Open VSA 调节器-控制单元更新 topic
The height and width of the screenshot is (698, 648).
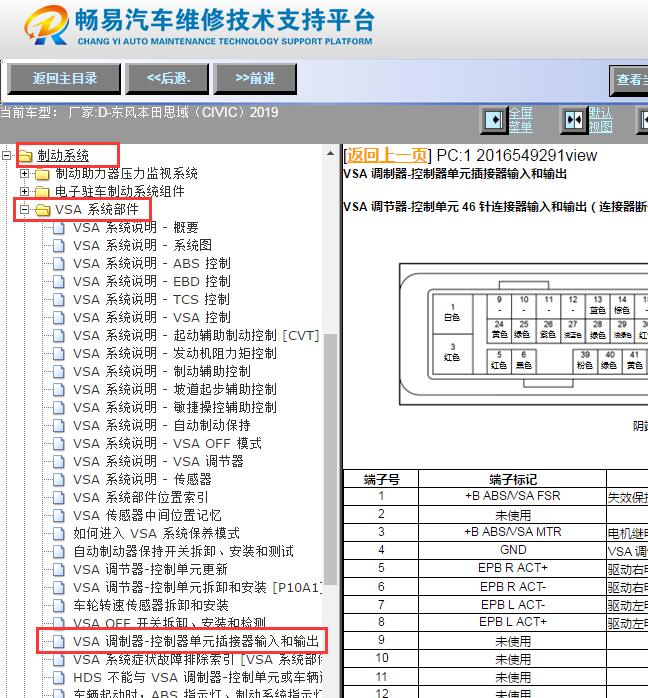click(x=150, y=569)
